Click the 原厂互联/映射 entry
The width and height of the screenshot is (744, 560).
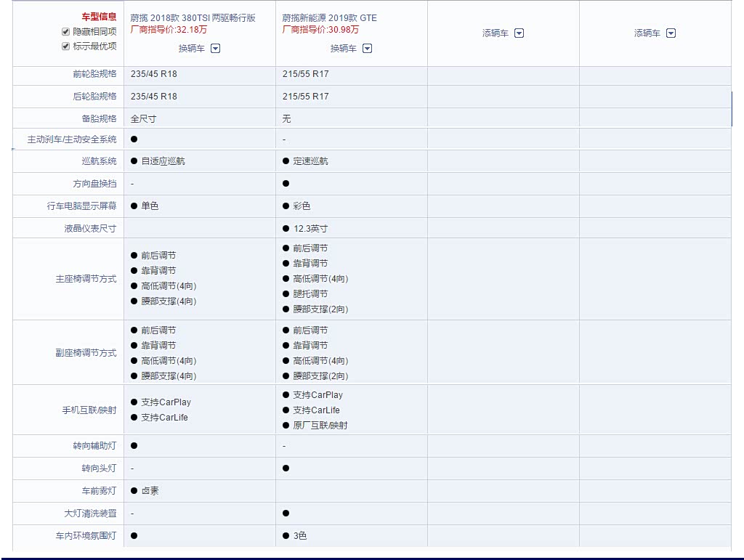click(320, 426)
